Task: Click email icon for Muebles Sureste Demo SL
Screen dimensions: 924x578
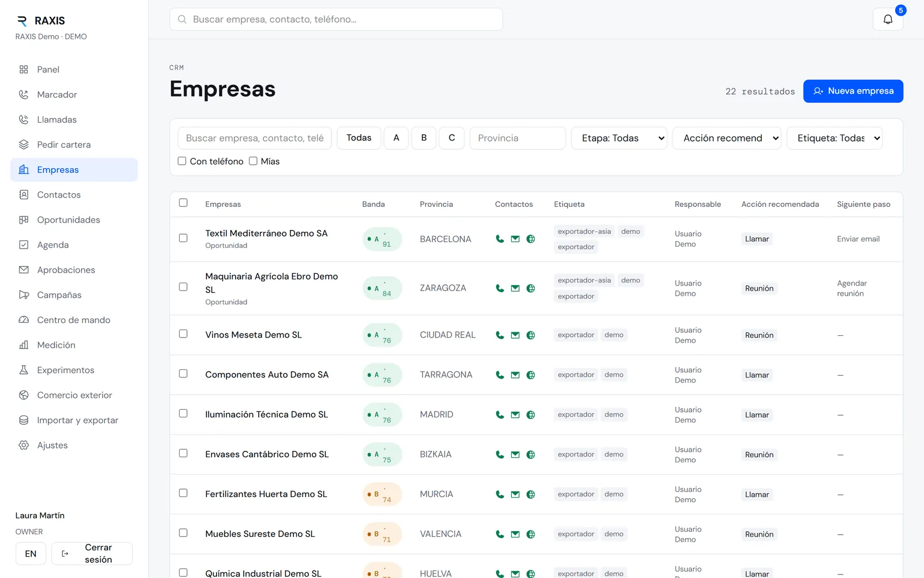Action: [515, 534]
